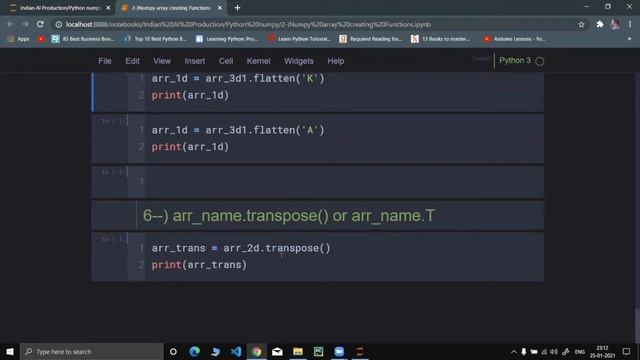Go back in the browser
Screen dimensions: 640x360
tap(11, 24)
